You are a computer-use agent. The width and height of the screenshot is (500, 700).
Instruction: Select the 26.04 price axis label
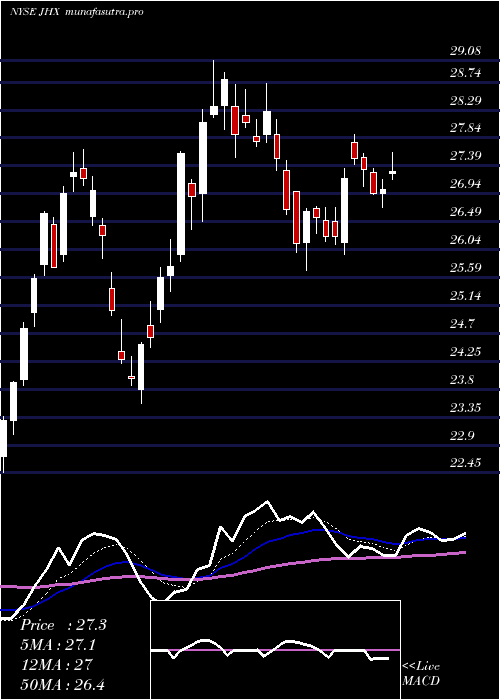pos(466,240)
